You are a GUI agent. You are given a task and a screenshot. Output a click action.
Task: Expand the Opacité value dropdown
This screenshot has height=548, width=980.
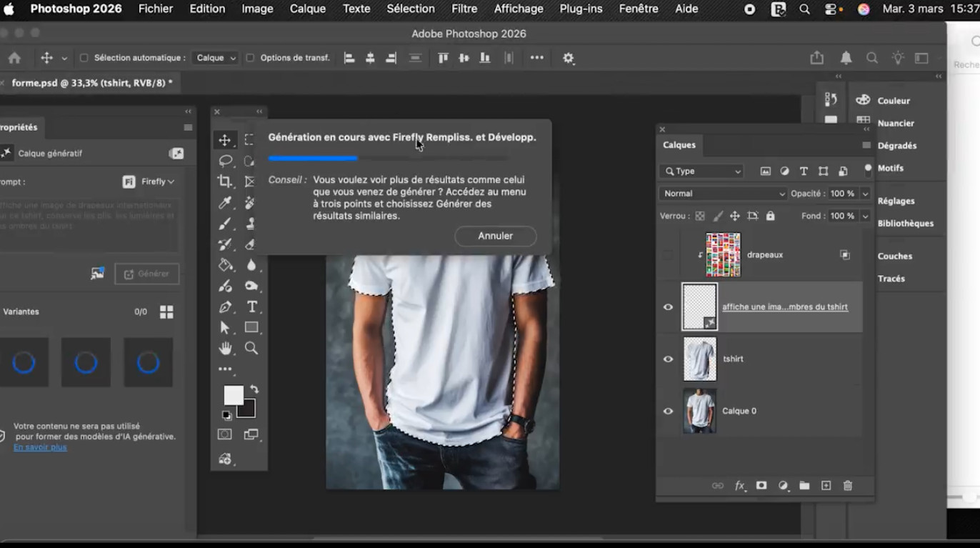[x=865, y=194]
